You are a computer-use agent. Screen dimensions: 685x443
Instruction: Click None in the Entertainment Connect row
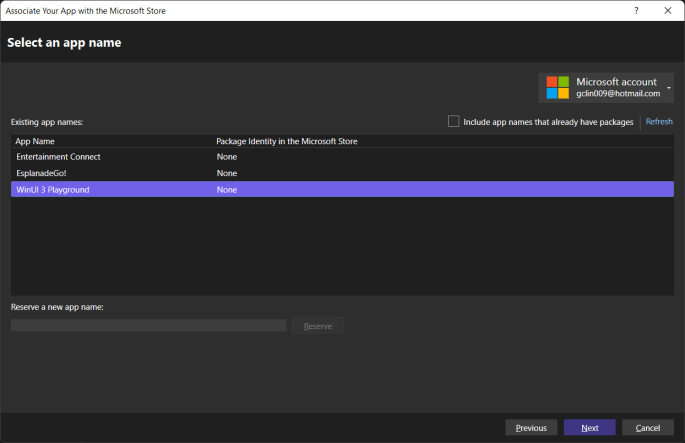pyautogui.click(x=227, y=156)
